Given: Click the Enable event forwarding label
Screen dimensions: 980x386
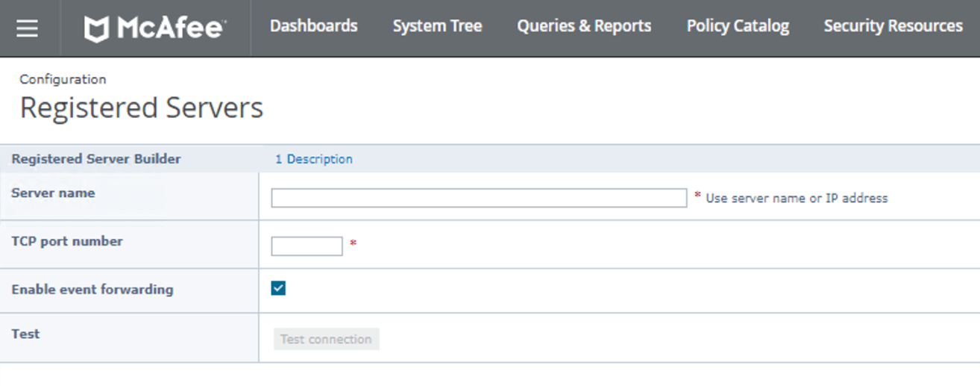Looking at the screenshot, I should 92,290.
